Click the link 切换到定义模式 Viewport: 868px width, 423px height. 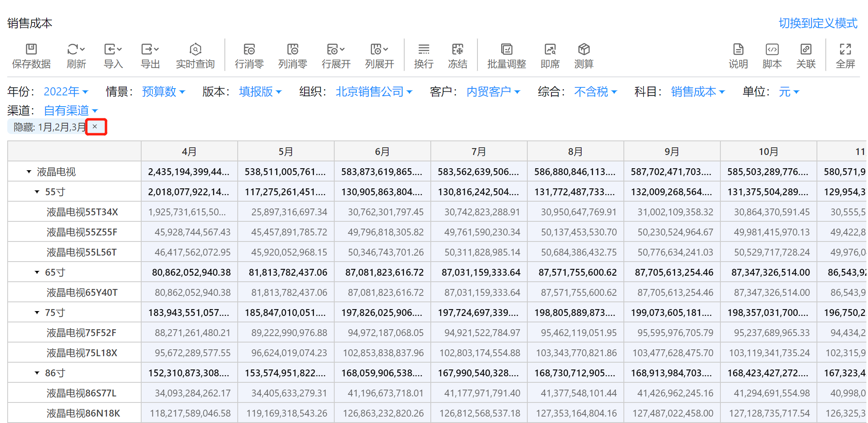tap(818, 23)
